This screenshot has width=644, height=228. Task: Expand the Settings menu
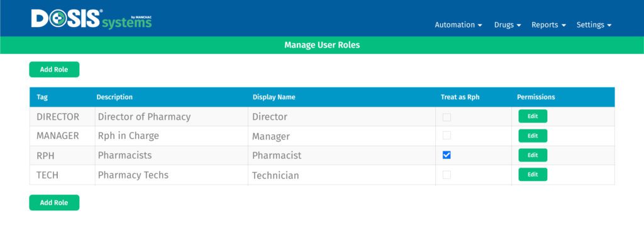(x=594, y=25)
